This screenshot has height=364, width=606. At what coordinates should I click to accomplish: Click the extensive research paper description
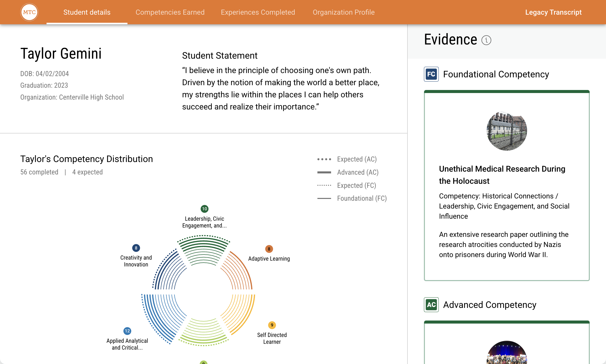click(504, 244)
